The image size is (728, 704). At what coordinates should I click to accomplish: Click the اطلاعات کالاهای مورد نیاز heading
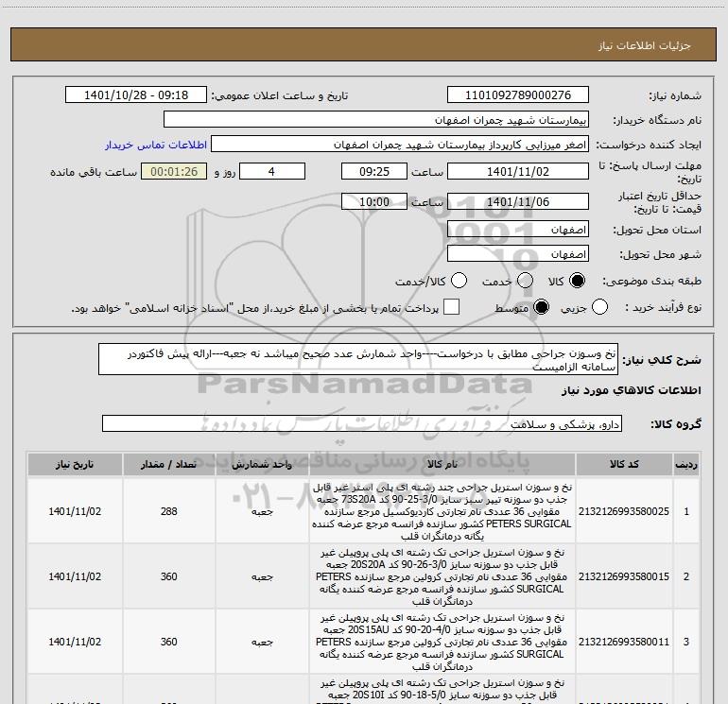pos(632,390)
